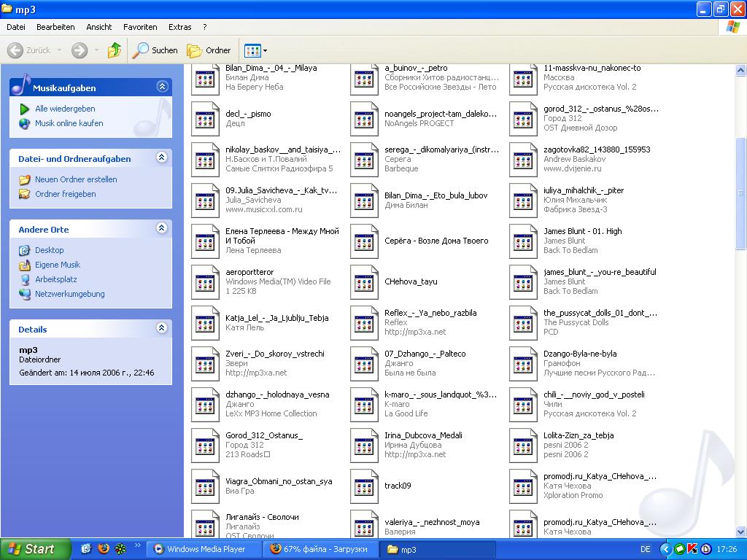Select the Zveri_-_Do_skoroy_vstrechi file icon
Image resolution: width=747 pixels, height=560 pixels.
(205, 364)
